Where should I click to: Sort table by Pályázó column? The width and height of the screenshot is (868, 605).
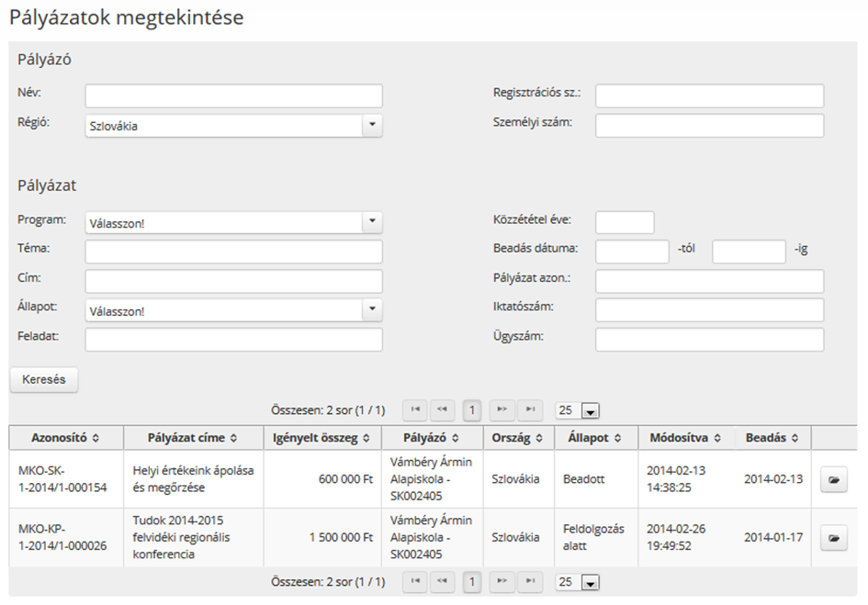(x=432, y=438)
